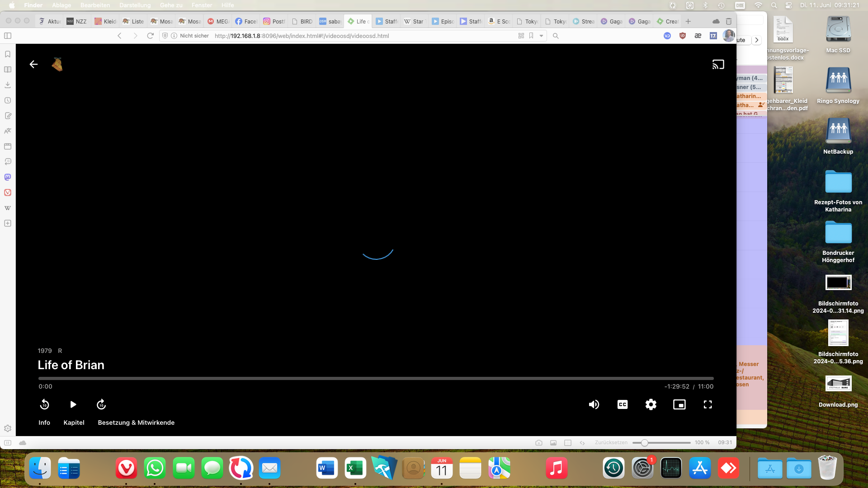
Task: Mute the player volume
Action: click(594, 404)
